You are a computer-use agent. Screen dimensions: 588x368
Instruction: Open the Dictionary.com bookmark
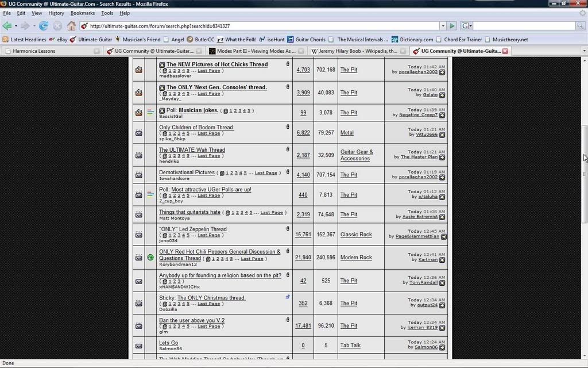point(412,40)
